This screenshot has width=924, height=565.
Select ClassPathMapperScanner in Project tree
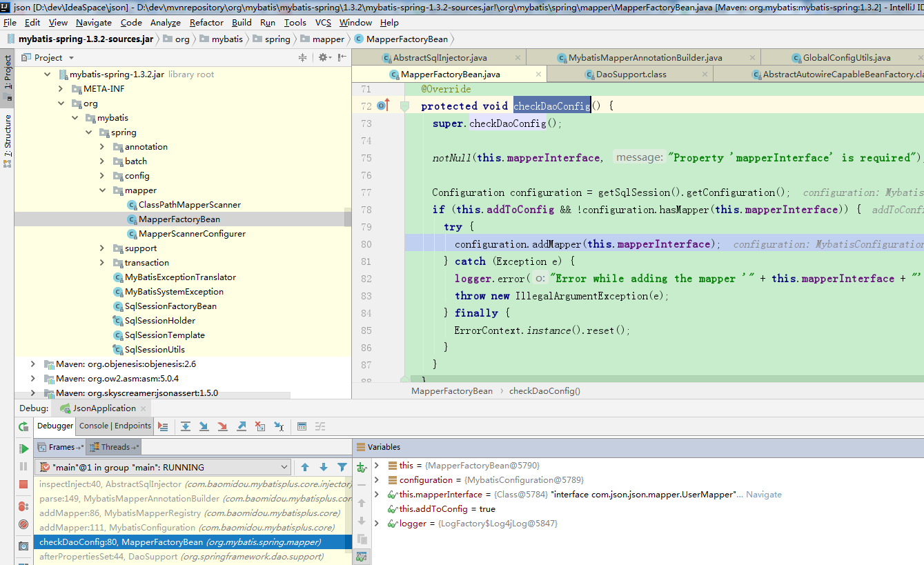point(190,205)
